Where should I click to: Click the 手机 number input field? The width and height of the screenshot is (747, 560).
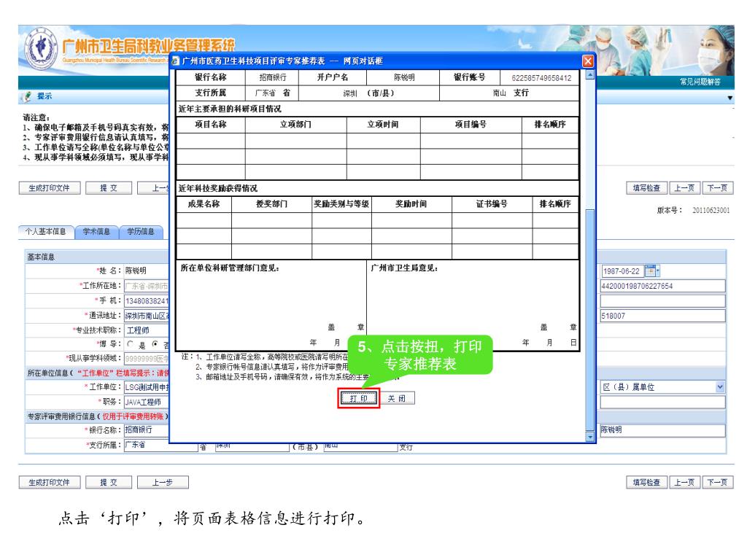pyautogui.click(x=147, y=301)
